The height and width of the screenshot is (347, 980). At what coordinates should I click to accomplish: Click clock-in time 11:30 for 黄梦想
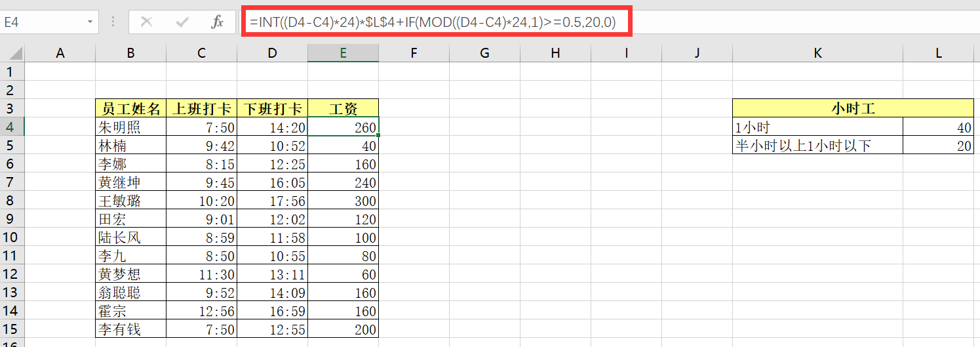click(202, 274)
